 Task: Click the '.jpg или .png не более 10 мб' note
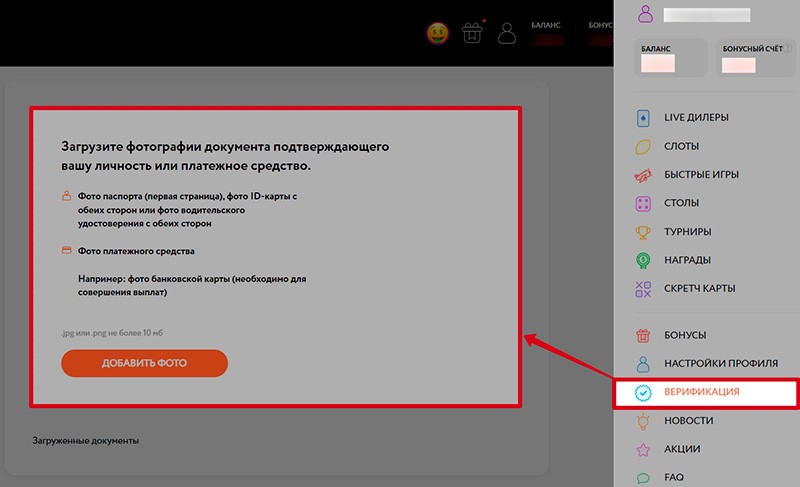(112, 333)
